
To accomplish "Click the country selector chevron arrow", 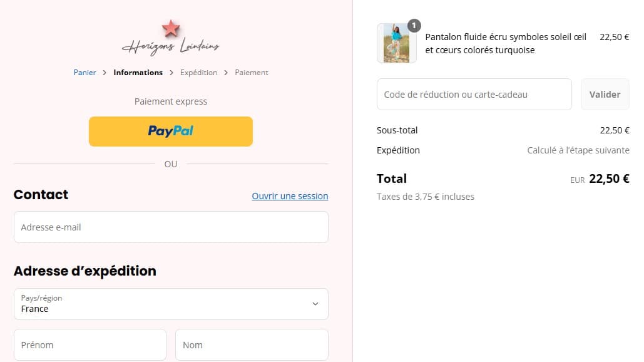I will click(x=315, y=304).
